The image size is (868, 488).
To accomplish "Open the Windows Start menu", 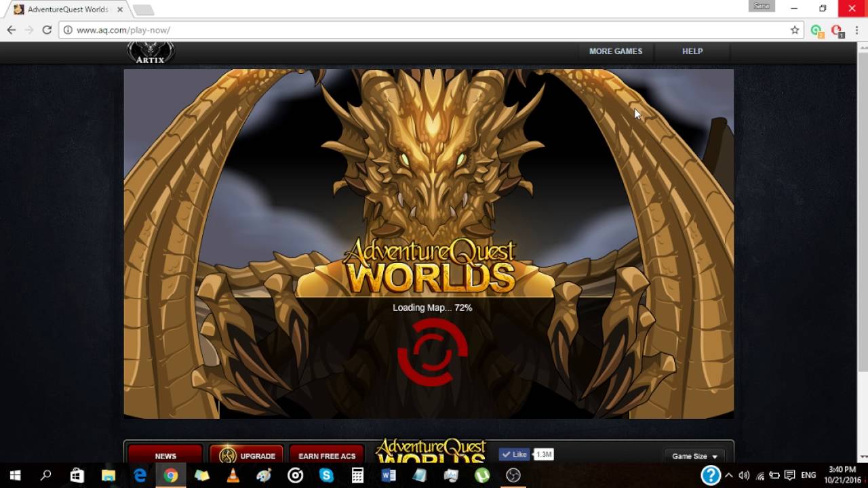I will click(x=16, y=476).
